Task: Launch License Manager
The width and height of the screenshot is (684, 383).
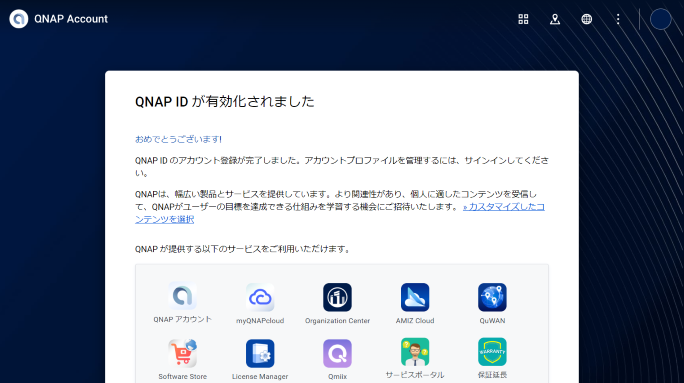Action: [260, 353]
